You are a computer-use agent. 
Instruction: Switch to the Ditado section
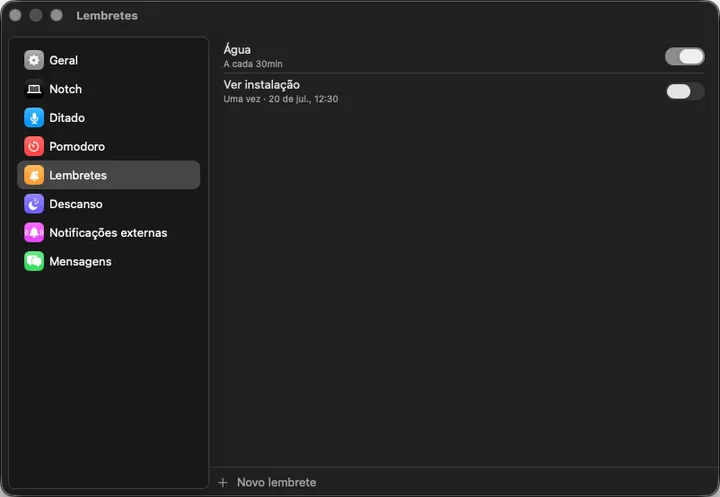[108, 118]
